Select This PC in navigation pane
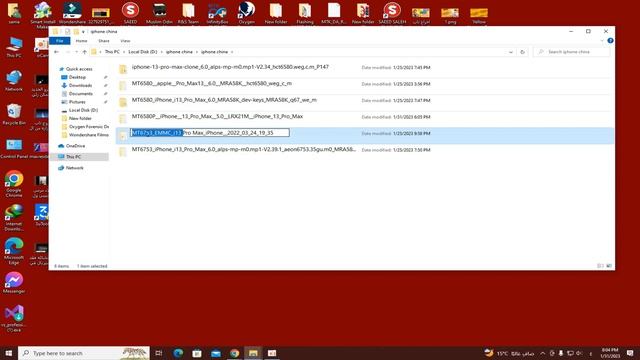 pos(79,157)
